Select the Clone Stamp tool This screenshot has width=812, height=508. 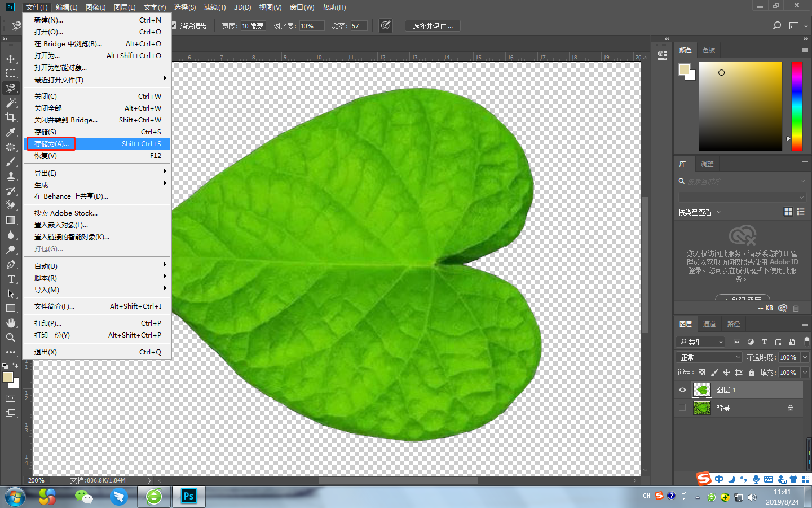11,176
